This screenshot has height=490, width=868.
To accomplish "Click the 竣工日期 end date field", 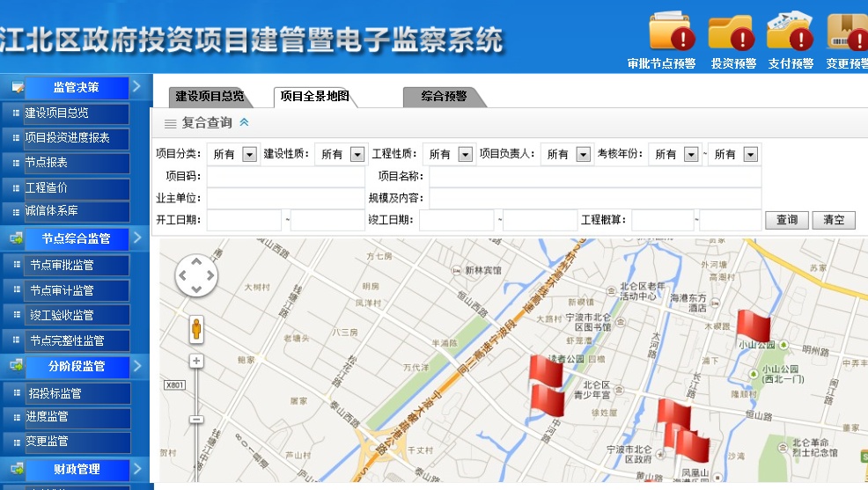I will click(x=541, y=220).
